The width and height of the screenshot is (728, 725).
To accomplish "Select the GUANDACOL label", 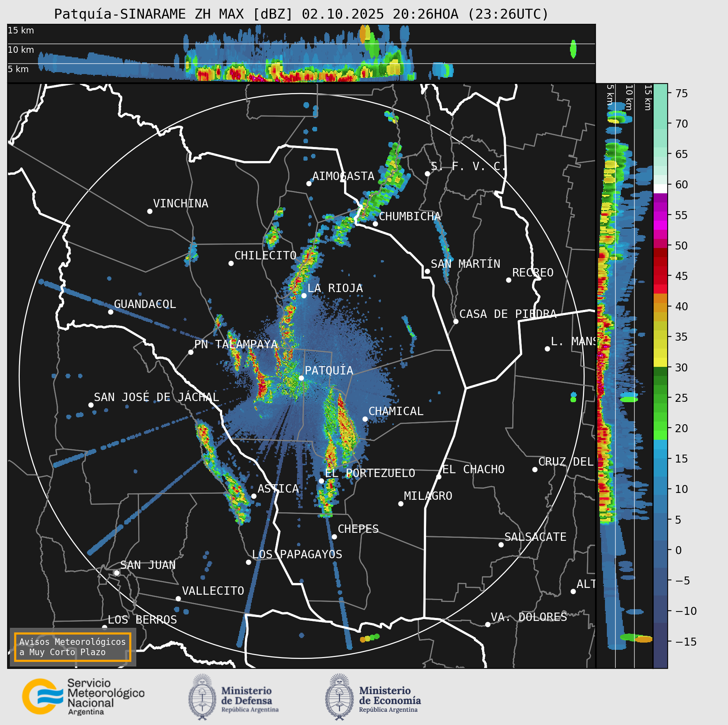I will click(145, 304).
